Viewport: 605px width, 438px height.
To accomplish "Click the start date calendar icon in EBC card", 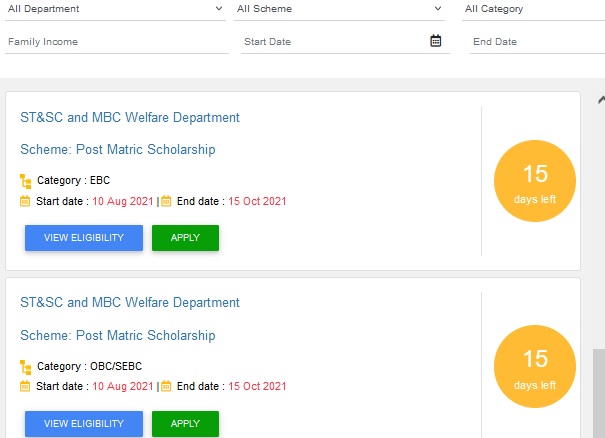I will 25,201.
